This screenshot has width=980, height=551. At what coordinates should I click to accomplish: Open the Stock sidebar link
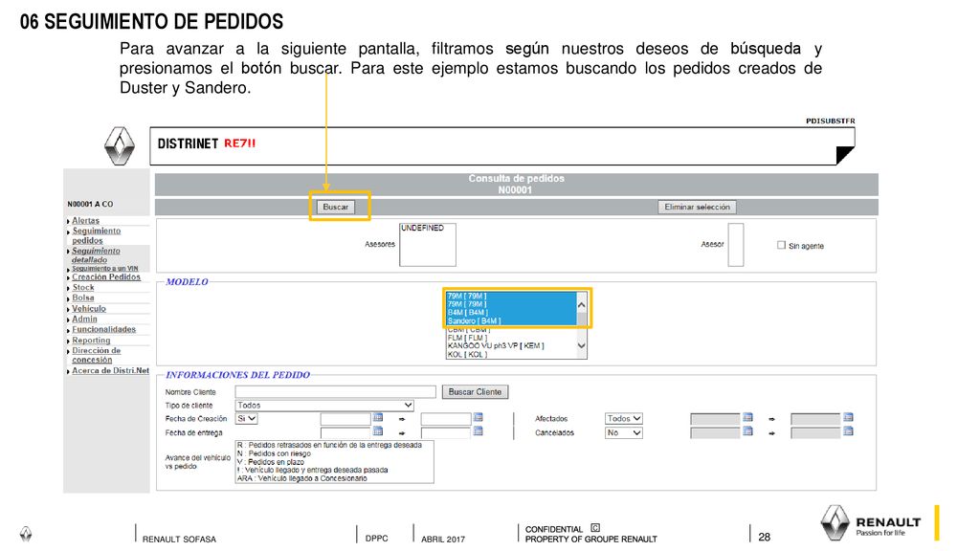(x=83, y=287)
